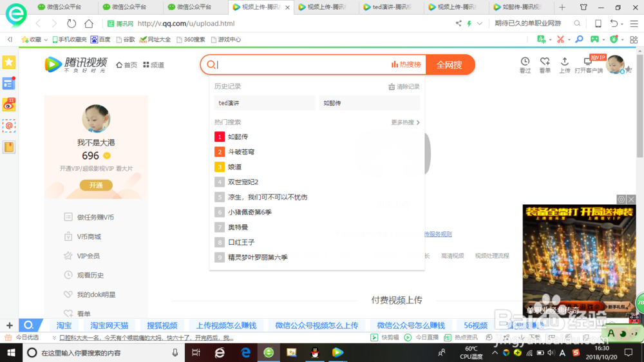This screenshot has height=362, width=644.
Task: Click browser refresh icon
Action: click(71, 23)
